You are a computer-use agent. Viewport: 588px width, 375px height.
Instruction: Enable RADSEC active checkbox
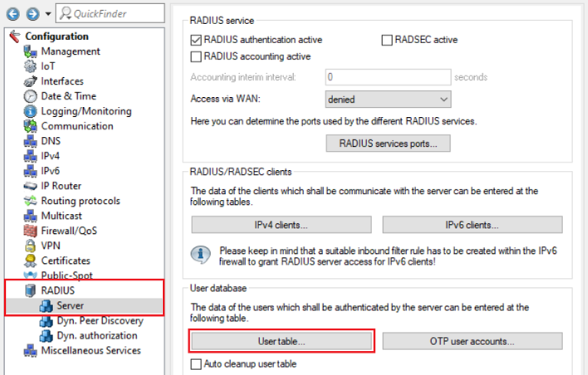[387, 40]
